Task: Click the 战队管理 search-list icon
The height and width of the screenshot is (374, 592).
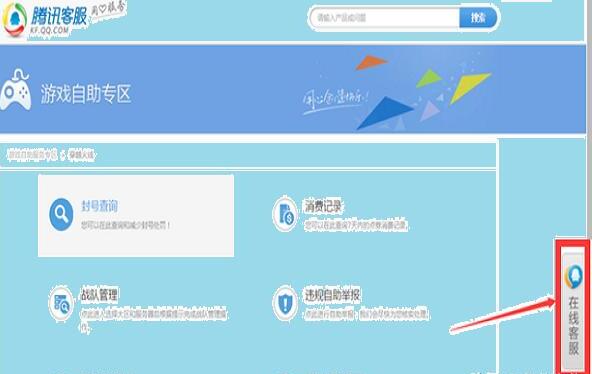Action: [x=61, y=303]
